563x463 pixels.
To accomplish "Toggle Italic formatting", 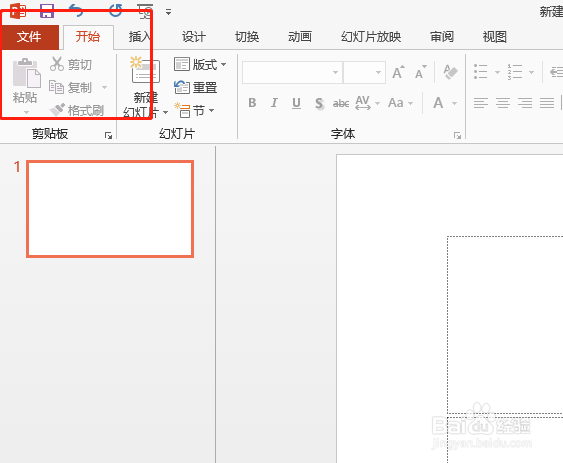I will pos(274,103).
